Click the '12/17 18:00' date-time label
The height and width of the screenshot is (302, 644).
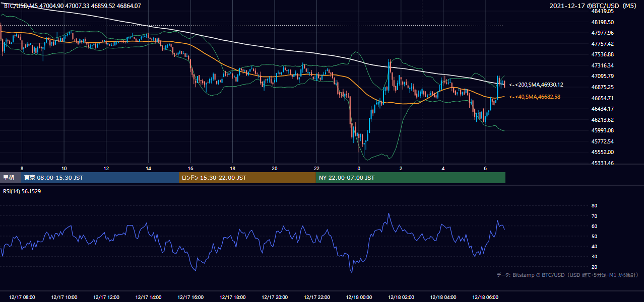232,297
